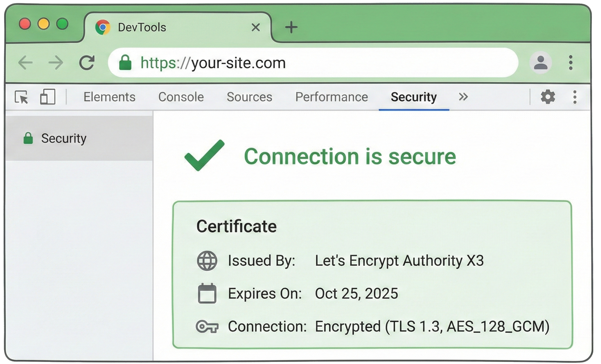Open the Elements panel
Viewport: 601px width, 364px height.
coord(109,97)
